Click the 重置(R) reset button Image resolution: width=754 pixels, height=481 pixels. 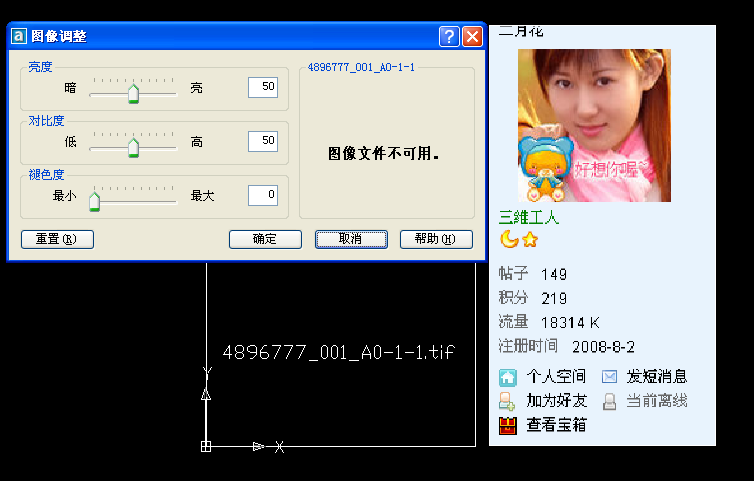click(x=57, y=239)
